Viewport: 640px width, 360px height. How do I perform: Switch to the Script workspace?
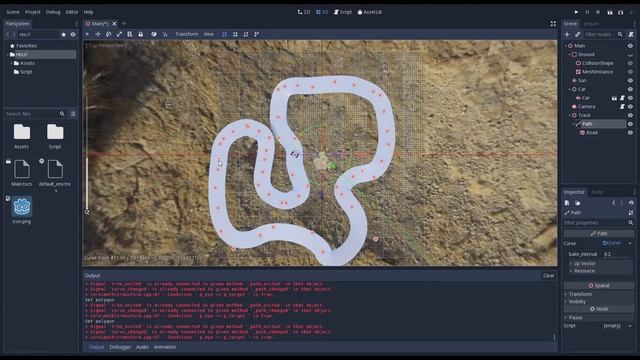[x=343, y=12]
